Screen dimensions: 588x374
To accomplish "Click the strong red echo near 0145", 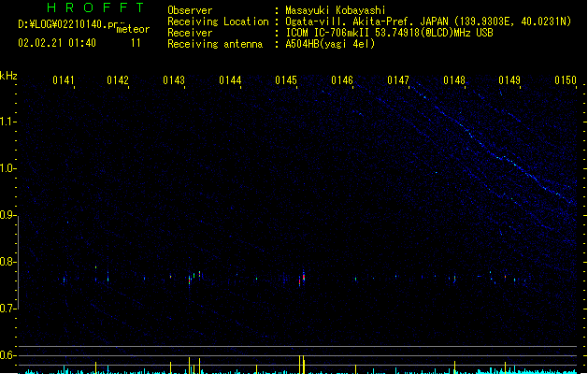I will click(304, 277).
